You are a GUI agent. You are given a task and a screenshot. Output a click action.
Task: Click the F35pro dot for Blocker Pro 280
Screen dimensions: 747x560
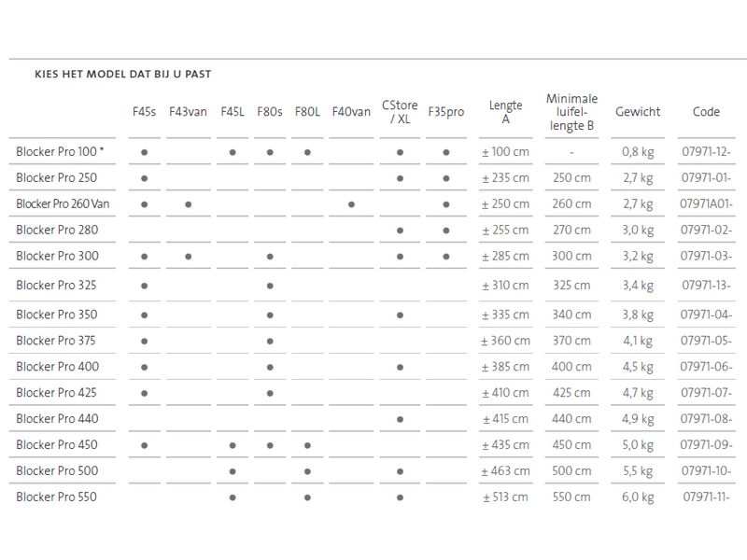pyautogui.click(x=446, y=230)
